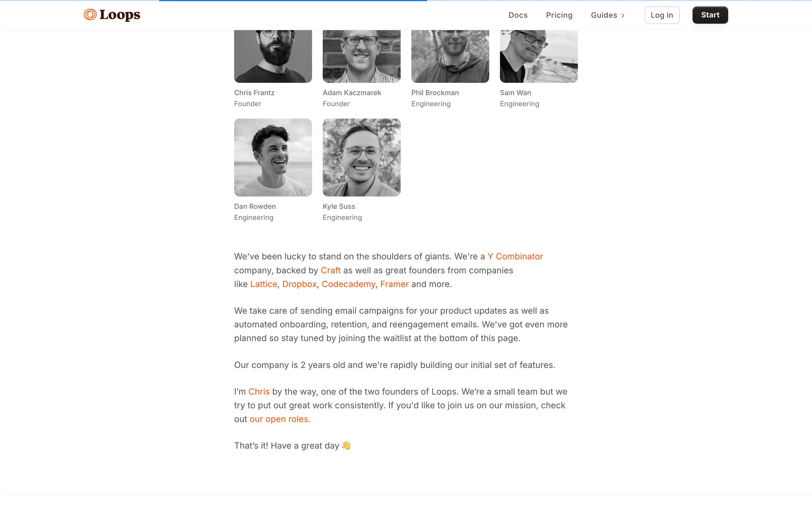Open the Dropbox link
The image size is (812, 508).
pyautogui.click(x=299, y=284)
